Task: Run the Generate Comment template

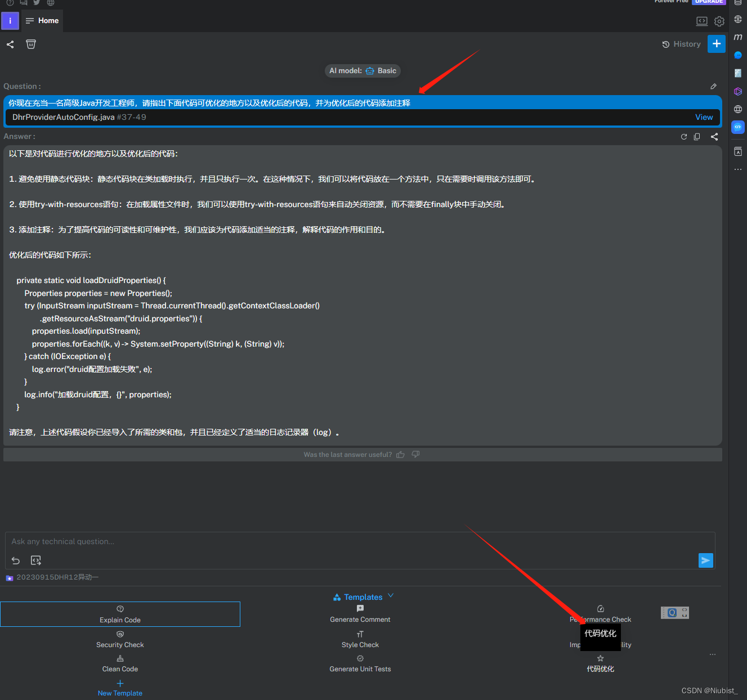Action: click(360, 614)
